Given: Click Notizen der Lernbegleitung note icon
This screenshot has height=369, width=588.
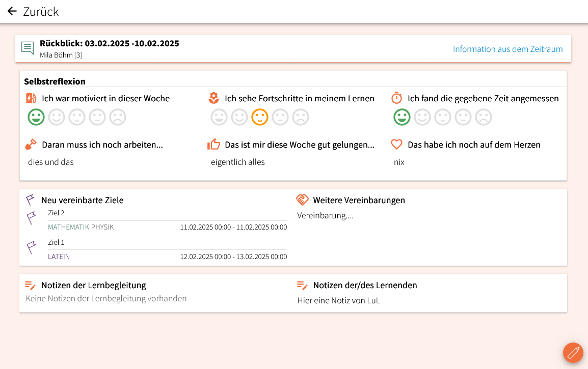Looking at the screenshot, I should click(x=30, y=286).
